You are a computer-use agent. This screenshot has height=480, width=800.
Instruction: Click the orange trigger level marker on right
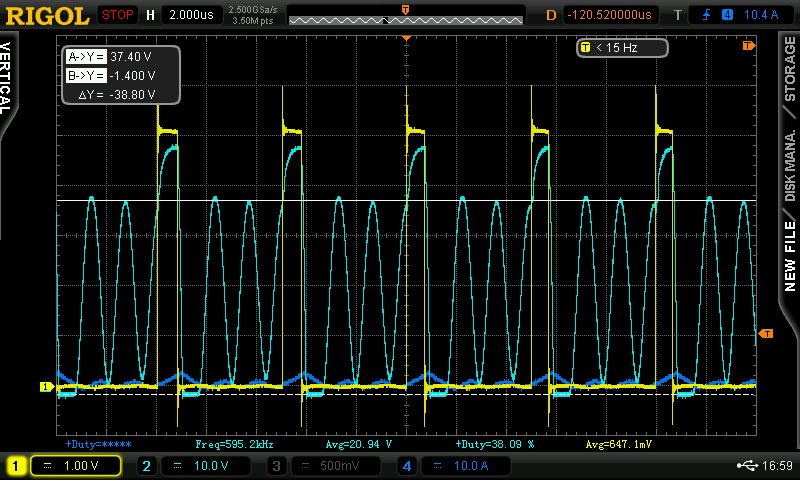(766, 333)
